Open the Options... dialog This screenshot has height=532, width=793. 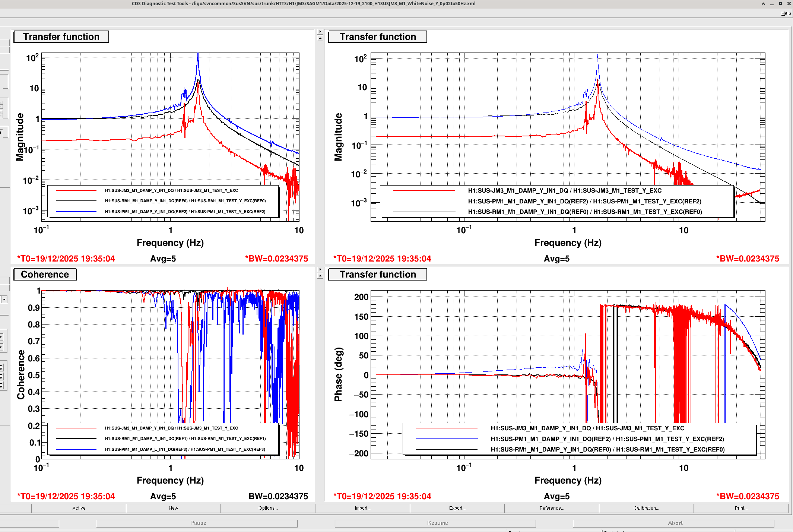[268, 508]
